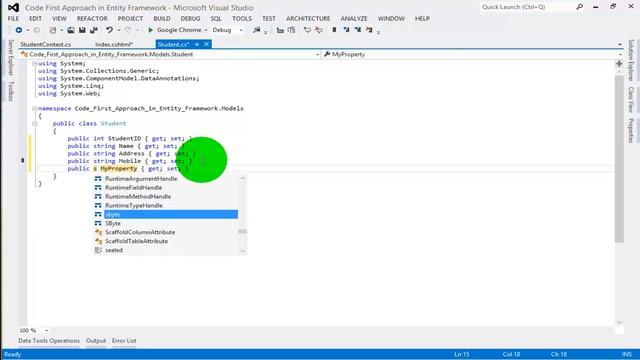
Task: Open the active documents list dropdown
Action: click(620, 44)
